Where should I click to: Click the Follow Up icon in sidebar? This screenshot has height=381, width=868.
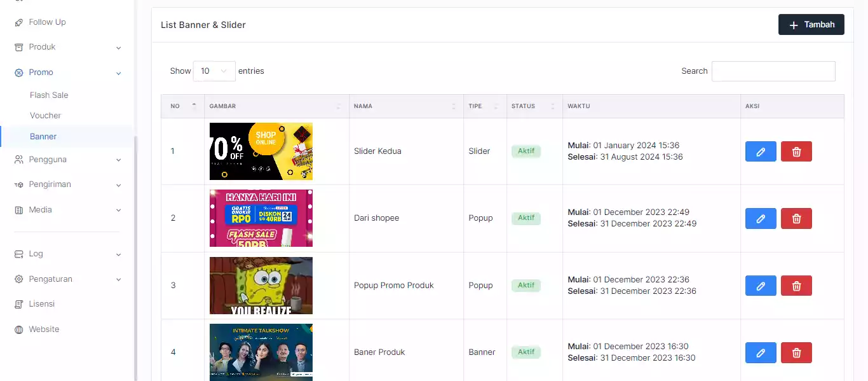coord(18,22)
